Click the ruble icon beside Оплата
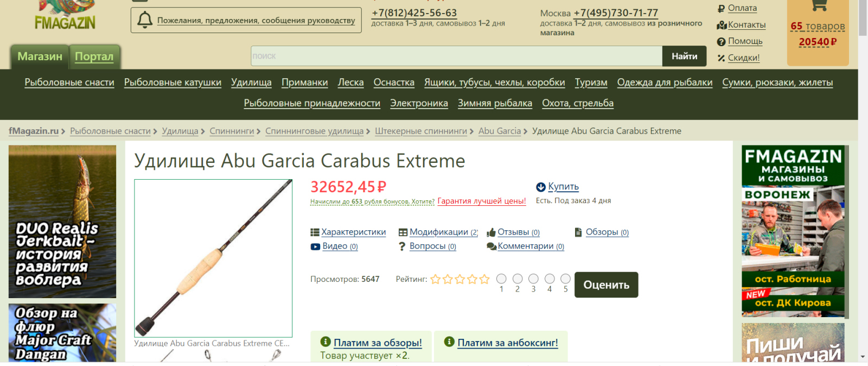Viewport: 868px width, 366px height. click(721, 9)
